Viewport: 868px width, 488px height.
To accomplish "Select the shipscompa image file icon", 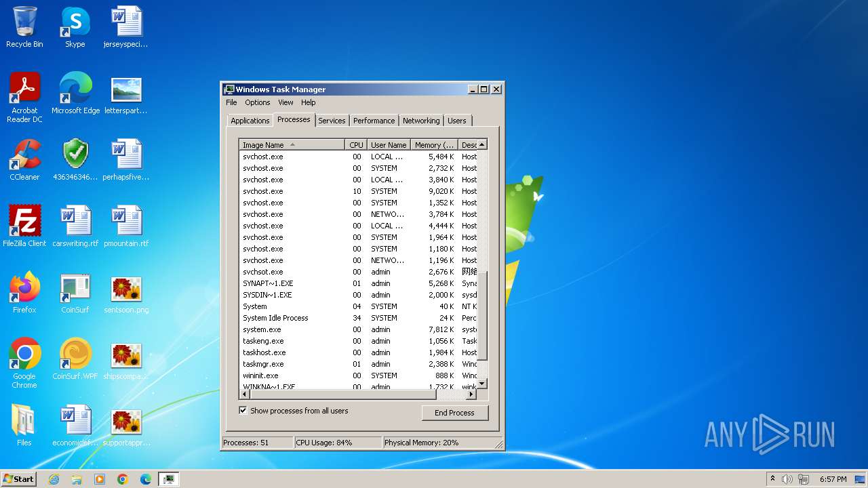I will point(126,359).
